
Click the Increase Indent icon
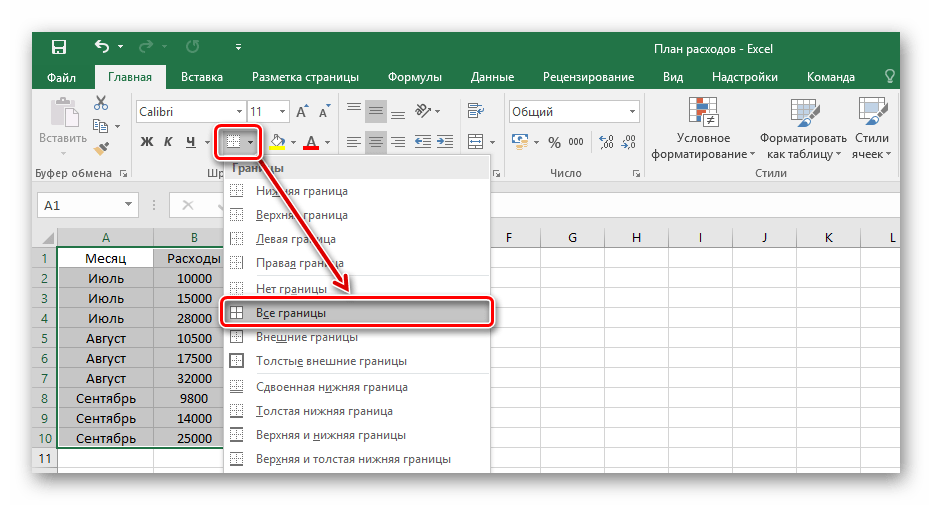445,142
